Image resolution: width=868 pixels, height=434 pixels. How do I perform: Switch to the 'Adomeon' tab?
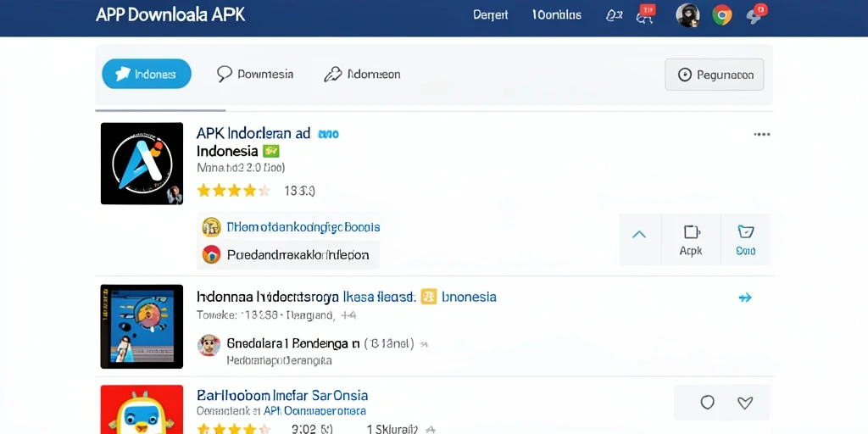pyautogui.click(x=362, y=75)
